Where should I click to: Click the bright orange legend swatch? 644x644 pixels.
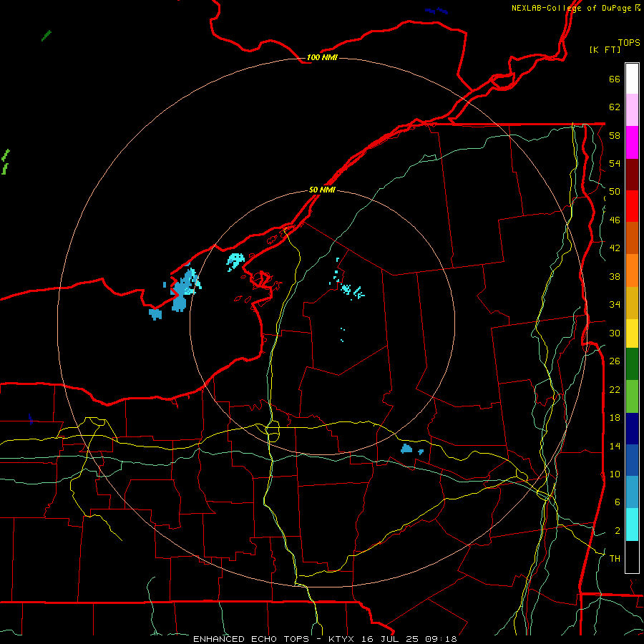click(632, 270)
